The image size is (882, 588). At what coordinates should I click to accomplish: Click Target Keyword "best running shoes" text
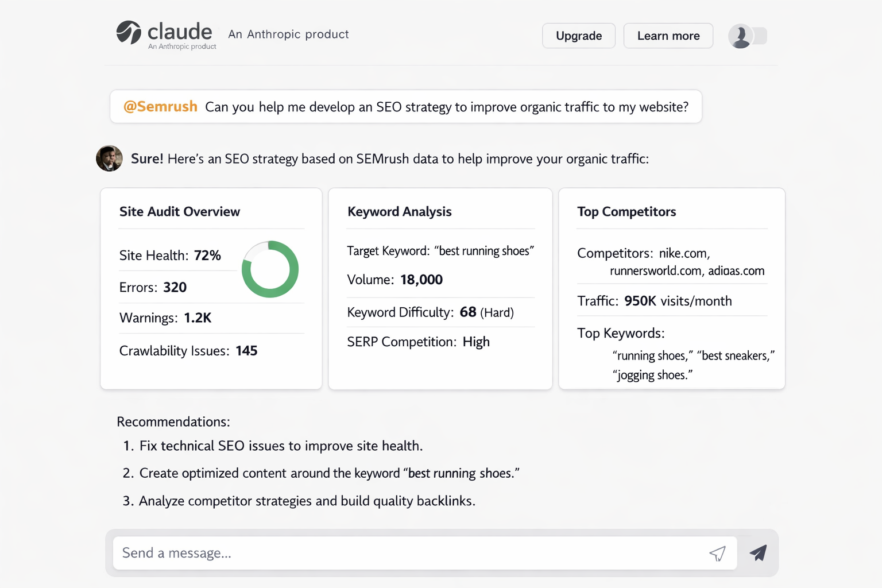click(x=440, y=251)
